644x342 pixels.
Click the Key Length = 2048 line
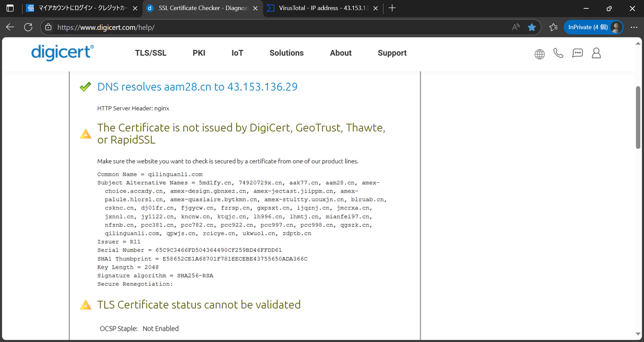(x=128, y=267)
